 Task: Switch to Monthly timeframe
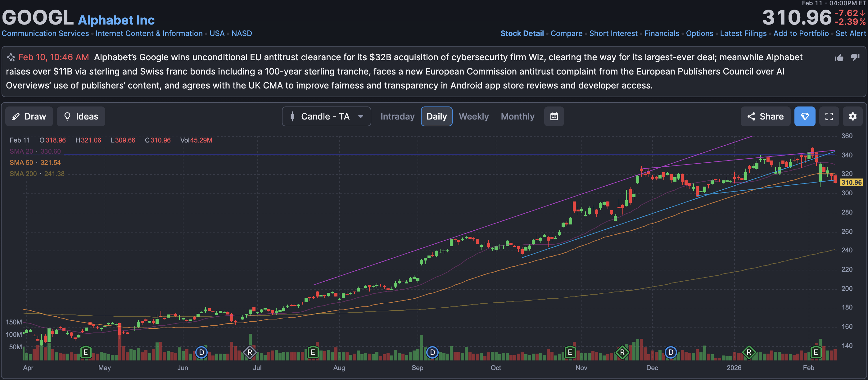[517, 116]
